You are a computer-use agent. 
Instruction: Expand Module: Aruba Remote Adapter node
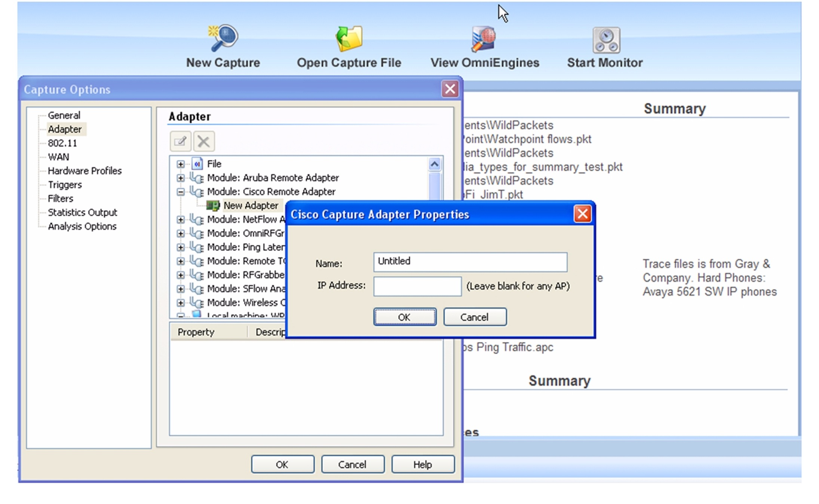(x=181, y=178)
